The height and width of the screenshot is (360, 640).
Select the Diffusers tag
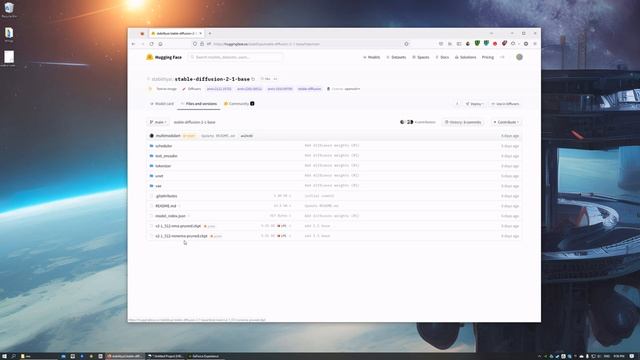[x=192, y=89]
